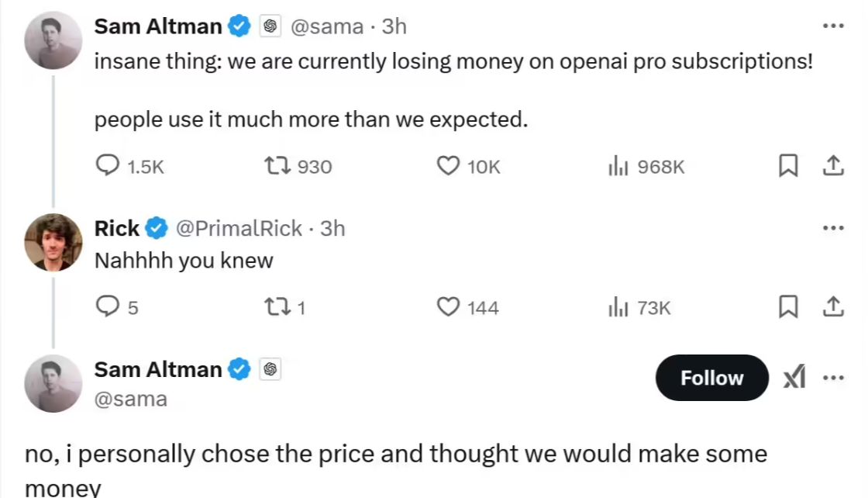Retweet Sam Altman's pro subscriptions post
The image size is (868, 498).
tap(278, 165)
